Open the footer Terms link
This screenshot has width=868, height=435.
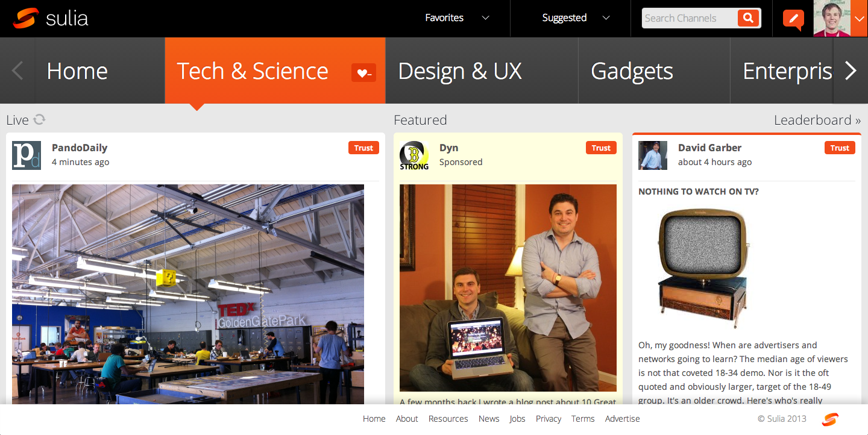583,419
